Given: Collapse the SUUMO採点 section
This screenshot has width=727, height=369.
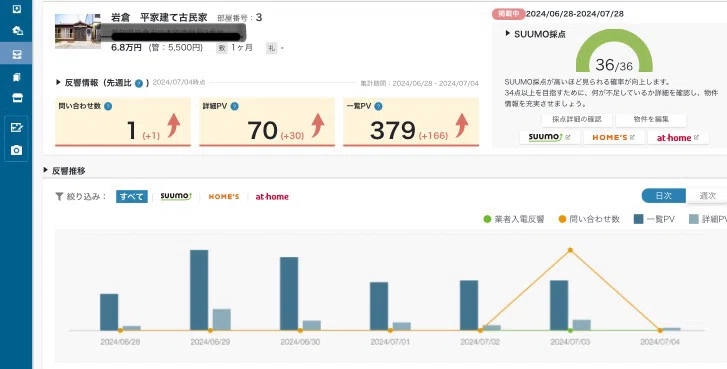Looking at the screenshot, I should [508, 33].
